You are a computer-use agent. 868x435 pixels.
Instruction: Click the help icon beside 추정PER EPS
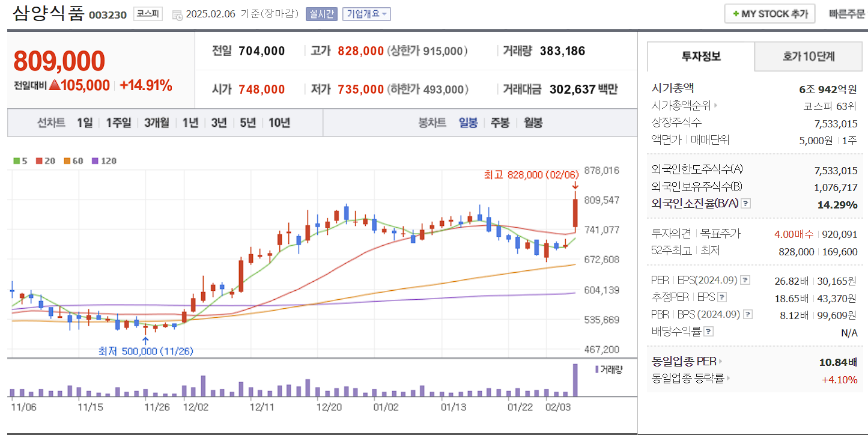pyautogui.click(x=721, y=297)
